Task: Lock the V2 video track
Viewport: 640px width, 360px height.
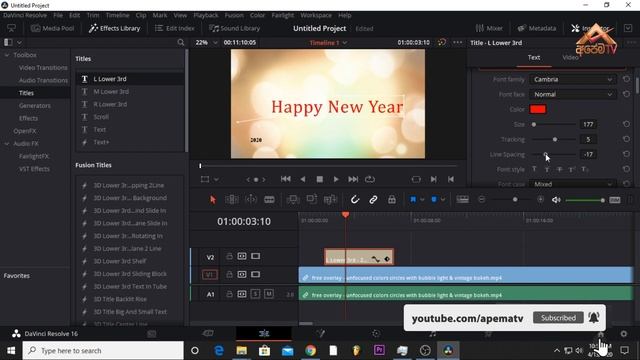Action: [x=229, y=256]
